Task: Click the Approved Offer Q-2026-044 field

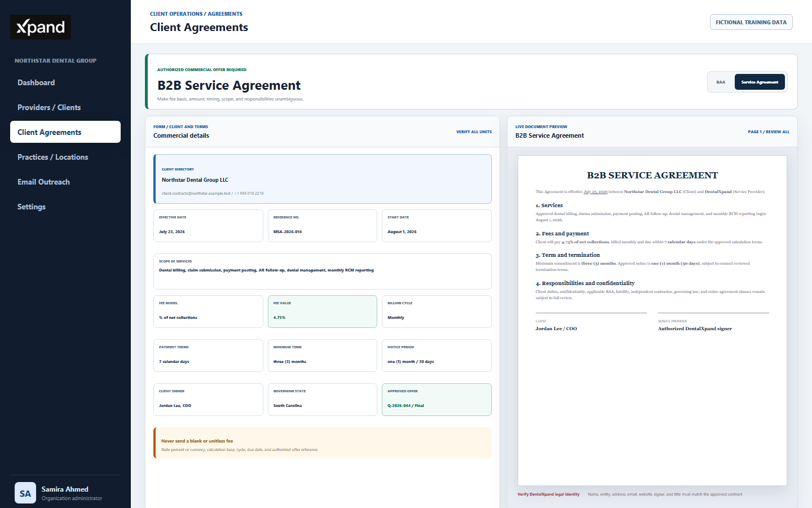Action: pos(436,400)
